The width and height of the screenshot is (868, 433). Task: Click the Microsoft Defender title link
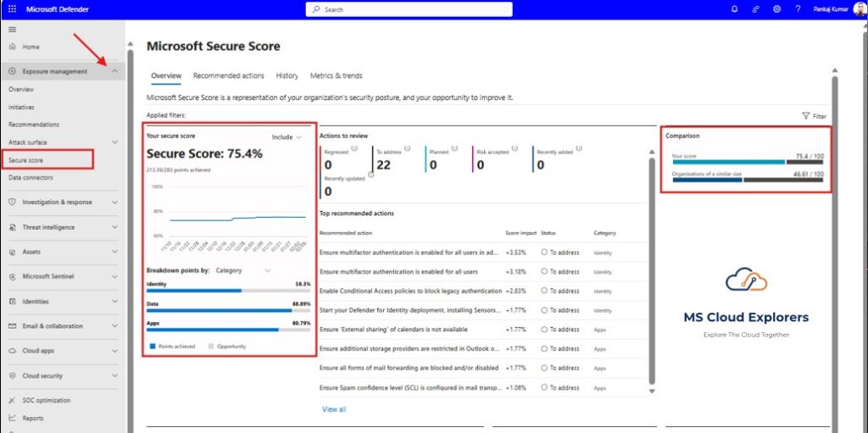[x=58, y=9]
